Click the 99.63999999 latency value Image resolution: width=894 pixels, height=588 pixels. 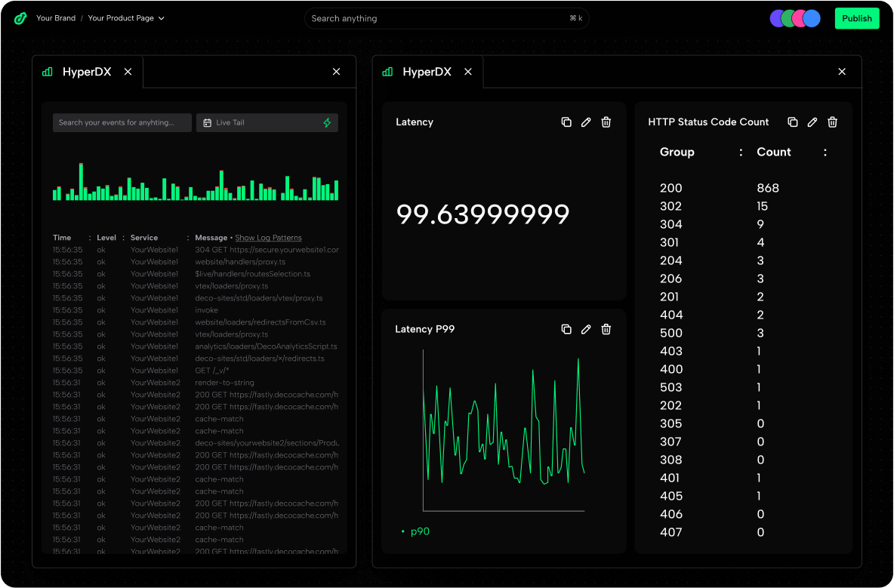point(482,214)
